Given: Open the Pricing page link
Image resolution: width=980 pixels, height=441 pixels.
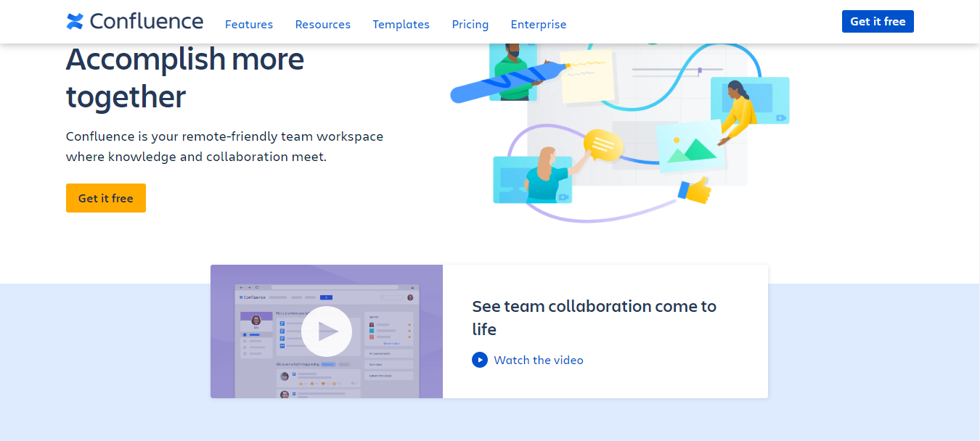Looking at the screenshot, I should [470, 25].
